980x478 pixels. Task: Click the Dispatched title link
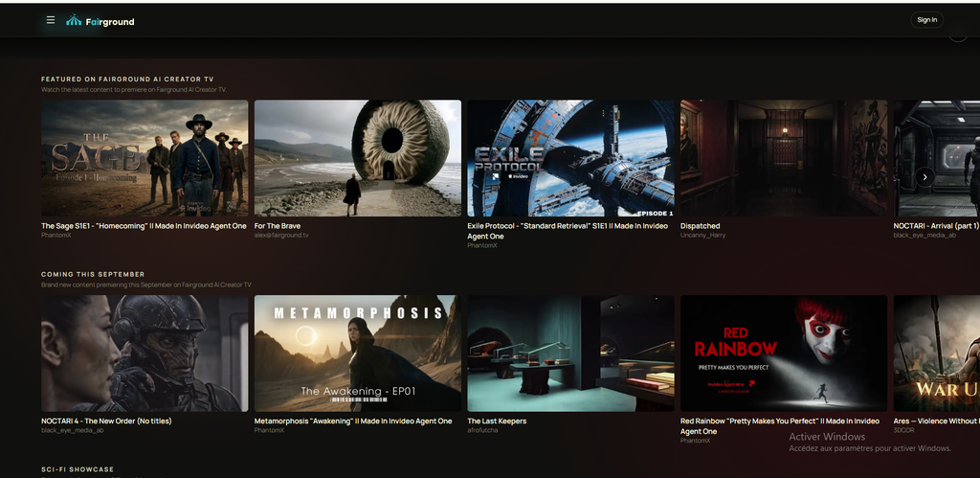click(700, 226)
